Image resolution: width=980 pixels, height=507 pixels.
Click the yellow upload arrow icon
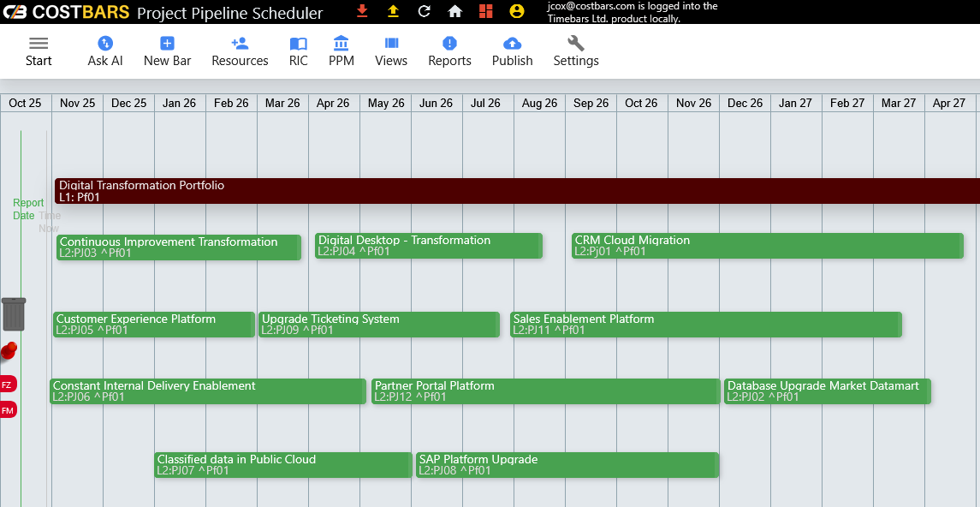(393, 11)
